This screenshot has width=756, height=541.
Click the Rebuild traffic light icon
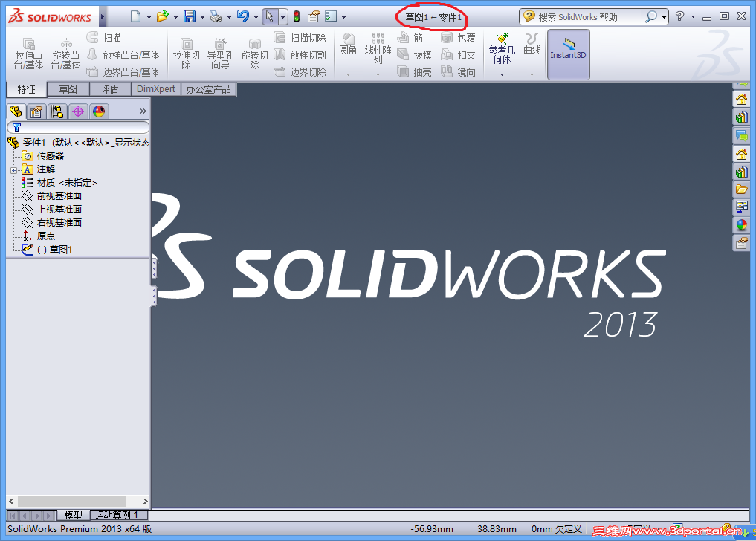(x=297, y=17)
